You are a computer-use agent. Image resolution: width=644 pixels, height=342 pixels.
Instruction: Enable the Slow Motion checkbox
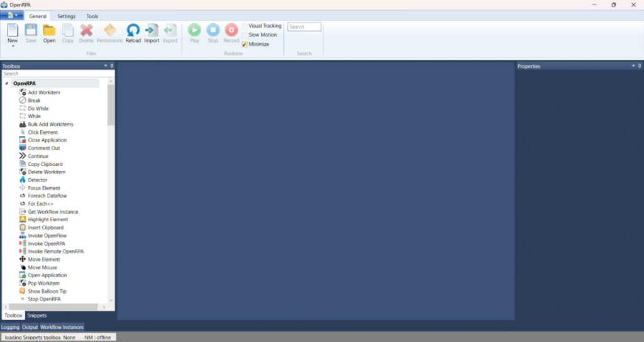(245, 35)
